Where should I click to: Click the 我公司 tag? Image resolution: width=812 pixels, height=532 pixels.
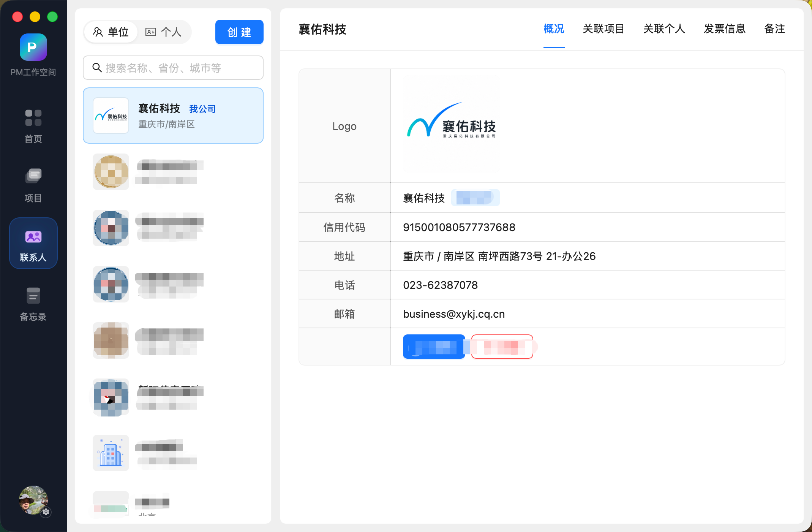click(202, 109)
